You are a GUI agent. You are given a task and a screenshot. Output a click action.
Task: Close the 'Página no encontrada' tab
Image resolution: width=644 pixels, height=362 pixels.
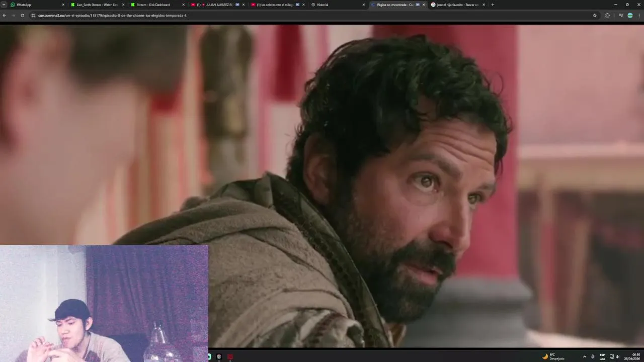[424, 5]
